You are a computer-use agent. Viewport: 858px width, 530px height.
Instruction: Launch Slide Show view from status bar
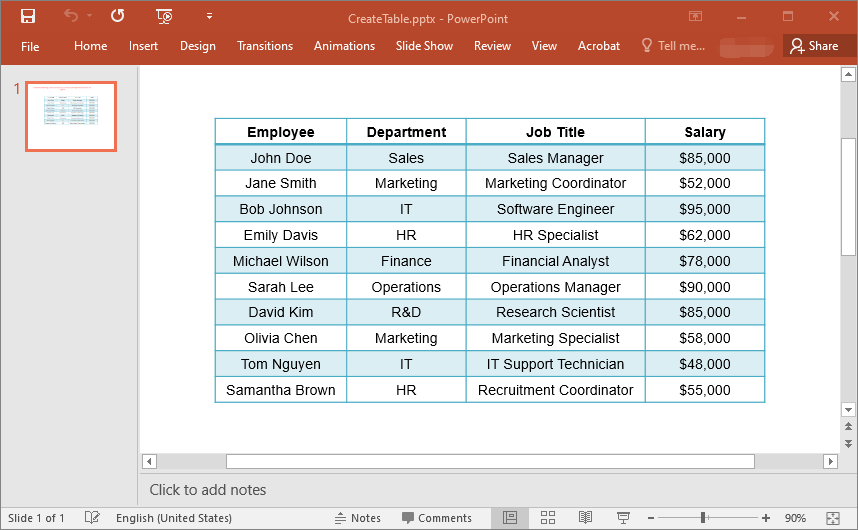(x=623, y=517)
